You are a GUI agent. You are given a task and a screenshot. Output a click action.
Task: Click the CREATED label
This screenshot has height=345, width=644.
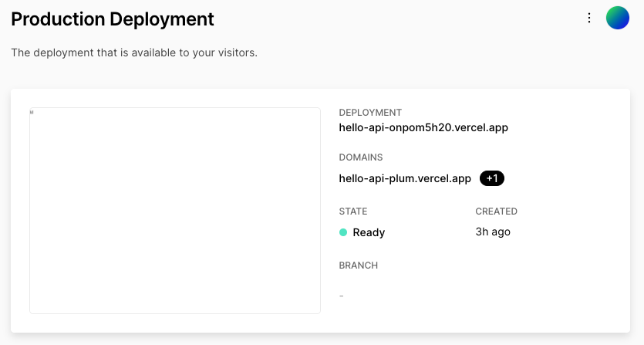(496, 211)
